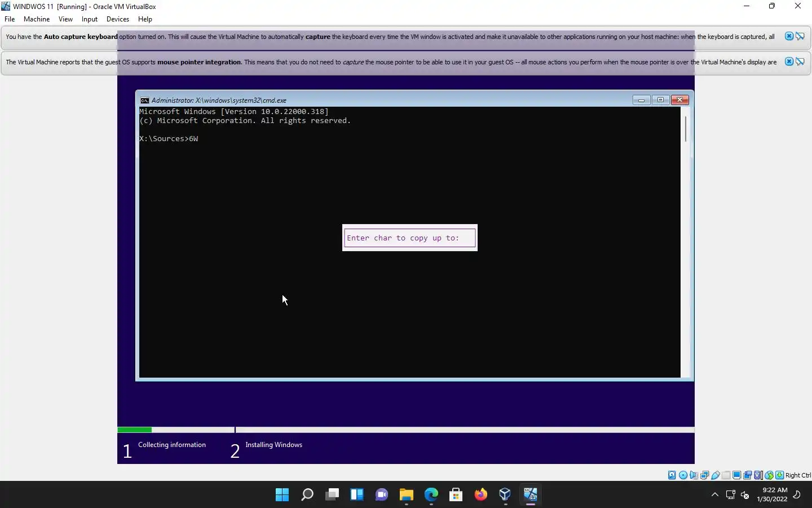Close the cmd.exe window in the VM
The height and width of the screenshot is (508, 812).
(680, 100)
